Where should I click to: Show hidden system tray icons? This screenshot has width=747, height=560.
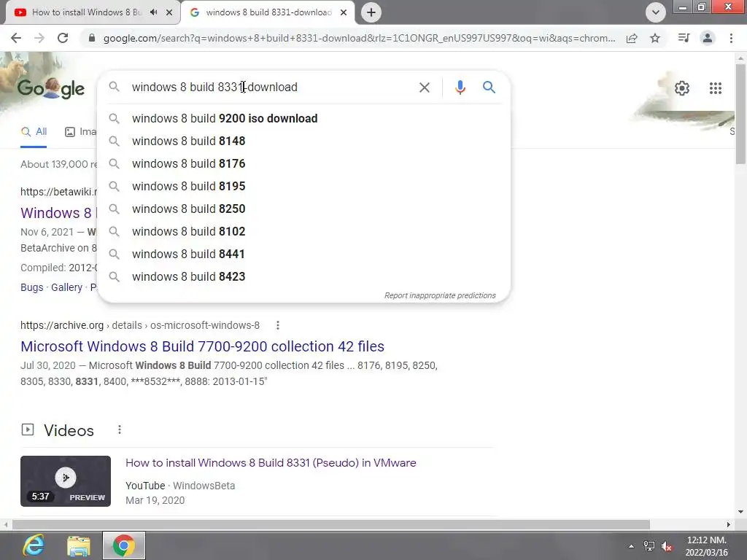pyautogui.click(x=631, y=546)
